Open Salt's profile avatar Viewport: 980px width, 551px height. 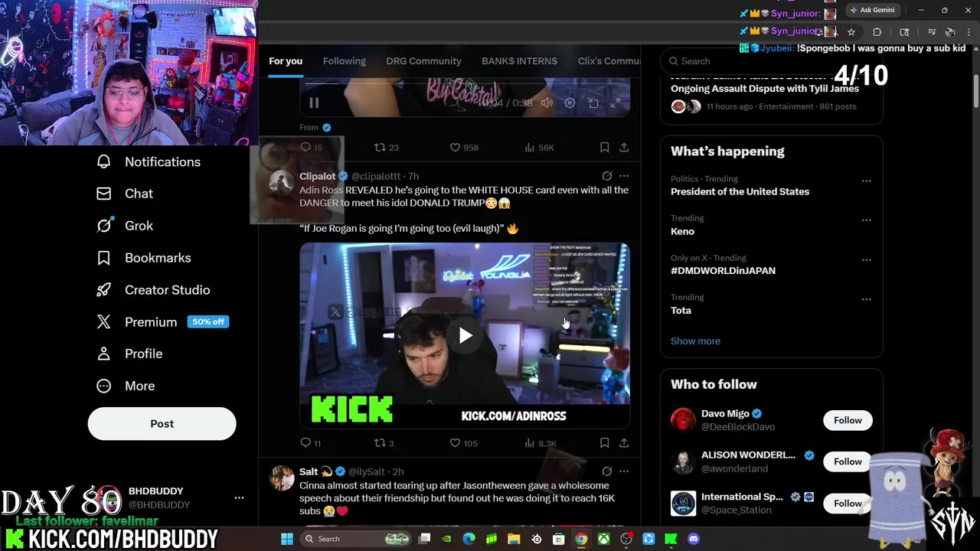click(x=282, y=478)
